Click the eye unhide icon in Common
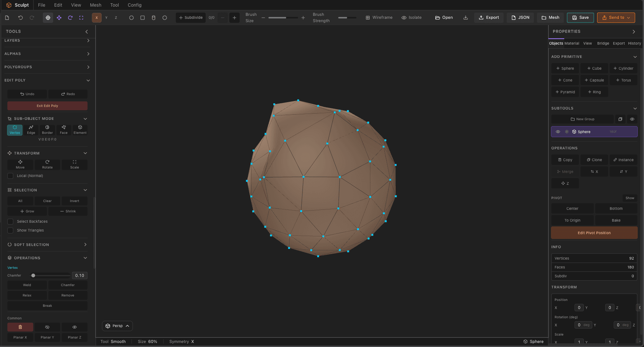Viewport: 644px width, 347px height. [75, 327]
